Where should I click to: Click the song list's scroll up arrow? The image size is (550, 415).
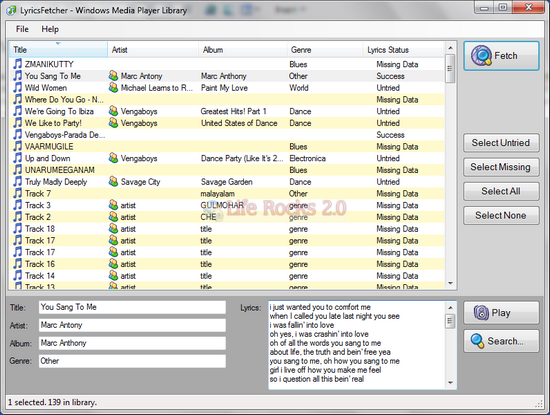pyautogui.click(x=450, y=47)
